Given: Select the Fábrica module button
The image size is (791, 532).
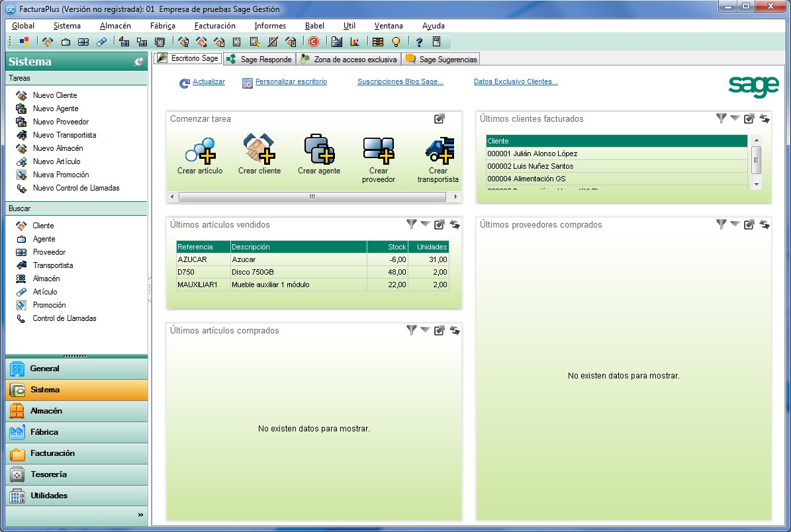Looking at the screenshot, I should tap(77, 432).
